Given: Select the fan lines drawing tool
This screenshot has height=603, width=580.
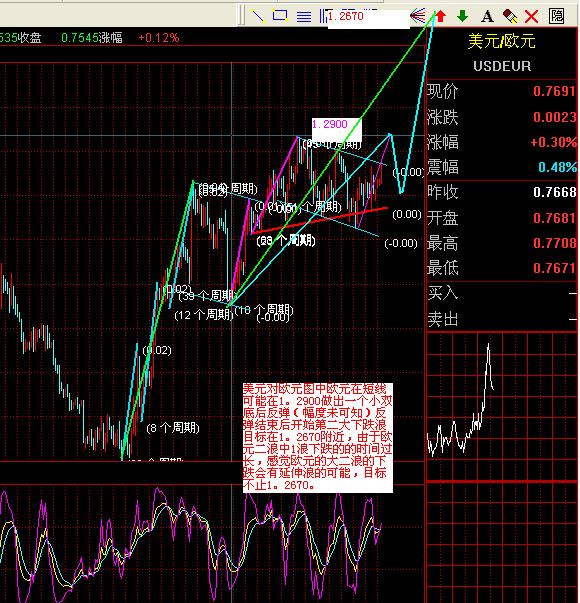Looking at the screenshot, I should pyautogui.click(x=418, y=16).
